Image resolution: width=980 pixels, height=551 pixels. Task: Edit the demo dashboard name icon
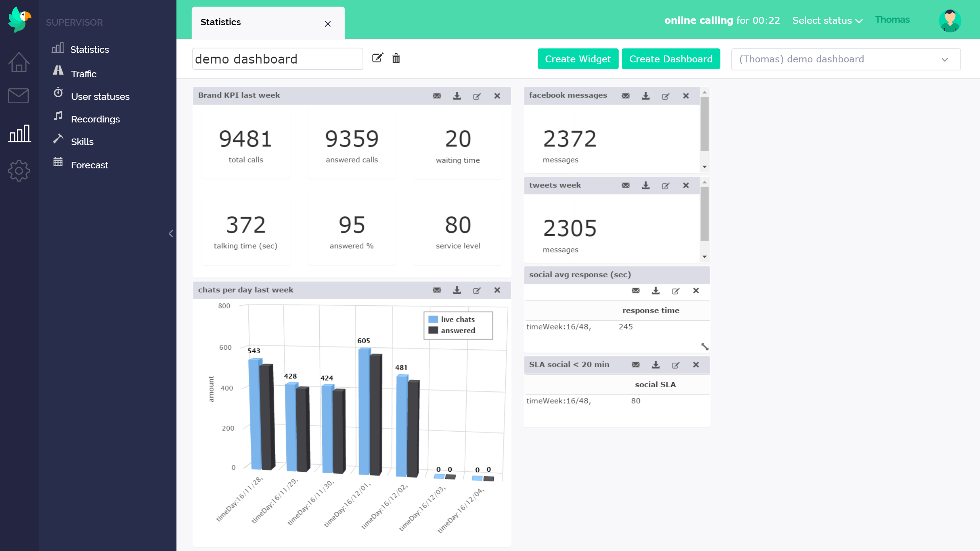tap(377, 58)
